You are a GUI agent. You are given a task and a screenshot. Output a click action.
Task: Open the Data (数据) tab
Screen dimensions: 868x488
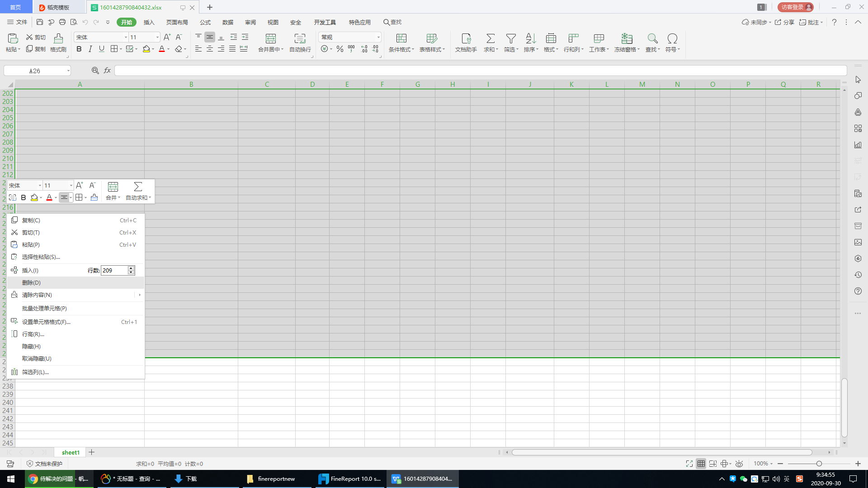228,22
